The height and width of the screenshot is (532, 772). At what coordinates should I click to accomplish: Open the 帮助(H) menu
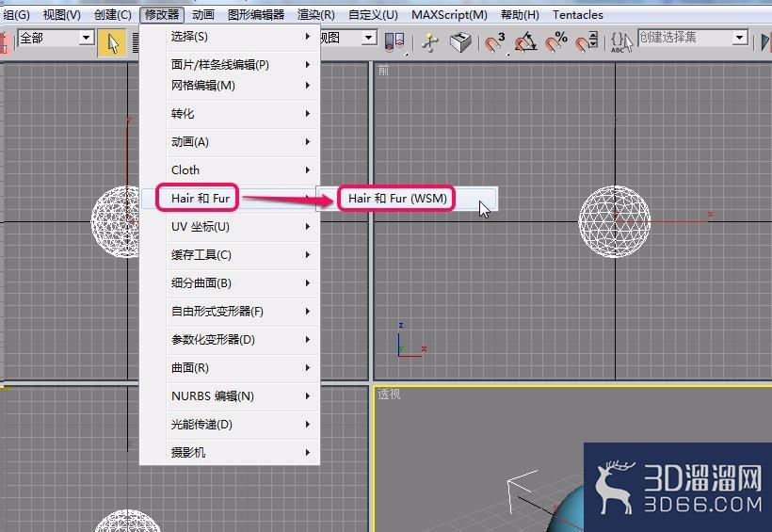(x=520, y=15)
